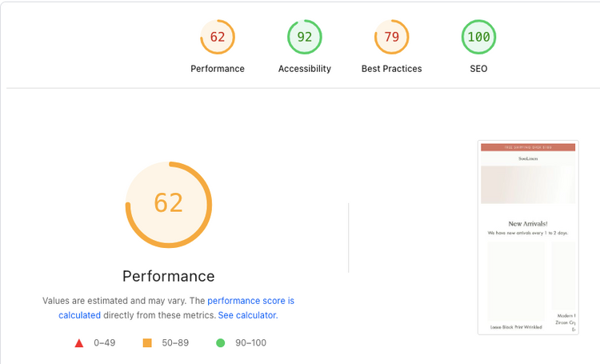Click the orange square legend icon
This screenshot has height=364, width=600.
[147, 343]
